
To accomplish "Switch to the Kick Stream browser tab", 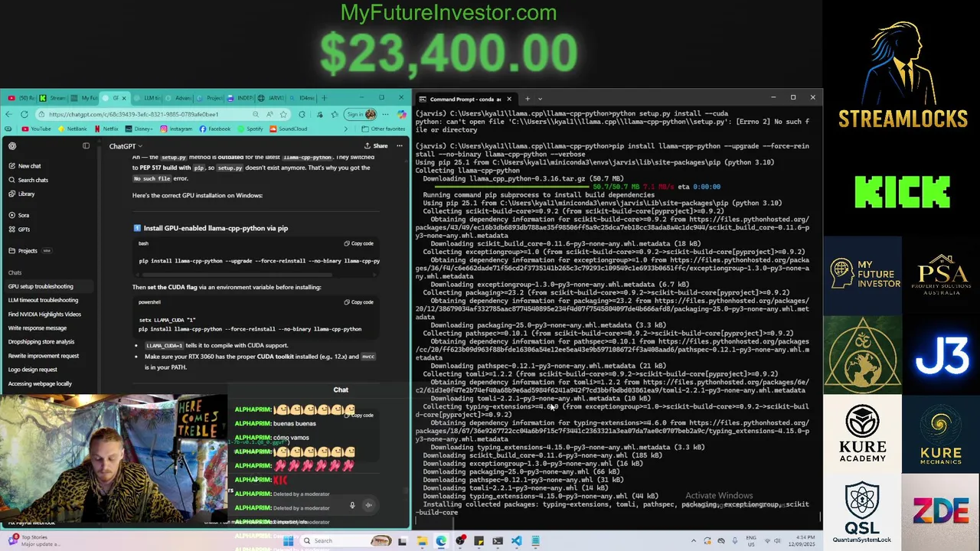I will 54,98.
